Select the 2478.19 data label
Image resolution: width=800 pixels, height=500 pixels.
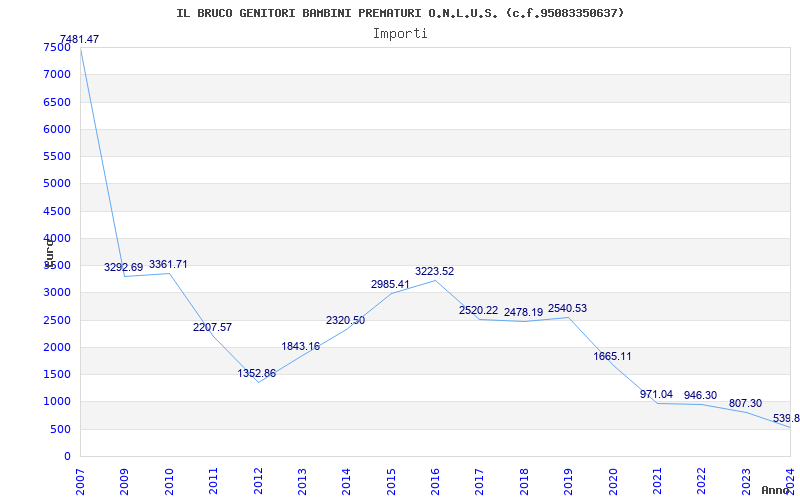(523, 312)
